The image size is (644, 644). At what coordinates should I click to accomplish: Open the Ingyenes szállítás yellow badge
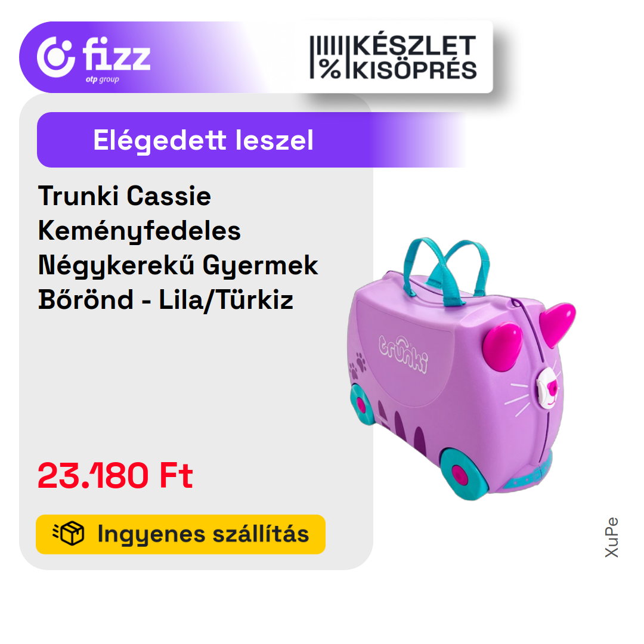pos(181,534)
